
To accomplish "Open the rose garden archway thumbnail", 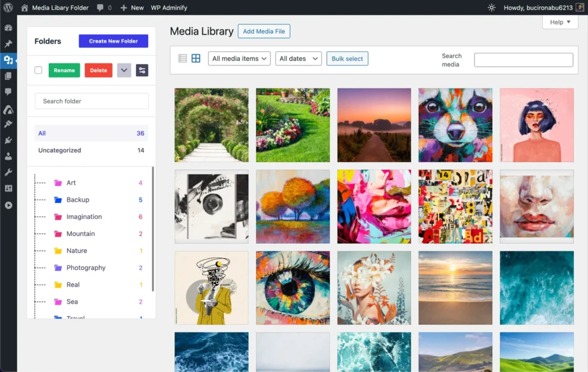I will pyautogui.click(x=211, y=125).
